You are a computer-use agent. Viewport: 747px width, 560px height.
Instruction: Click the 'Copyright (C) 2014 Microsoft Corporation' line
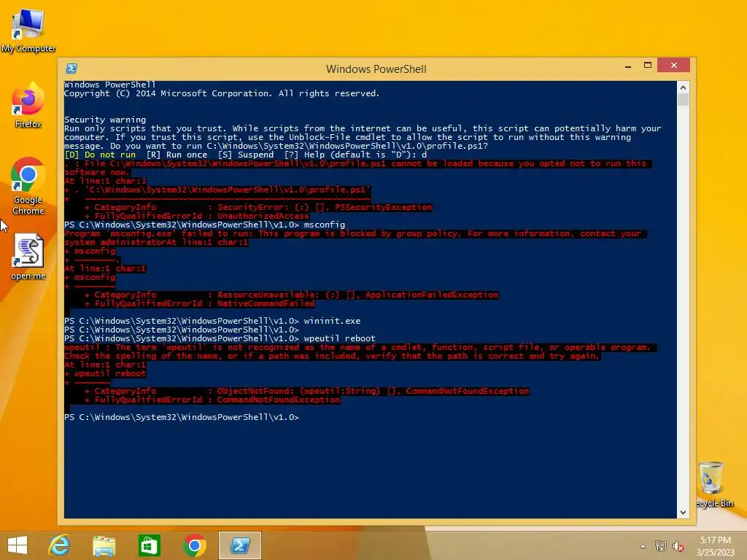pos(222,93)
